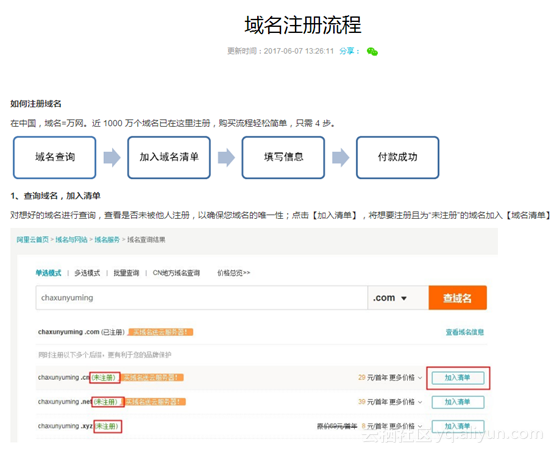554x454 pixels.
Task: Click the chaxunyuming.com (已注册) result text
Action: tap(81, 332)
